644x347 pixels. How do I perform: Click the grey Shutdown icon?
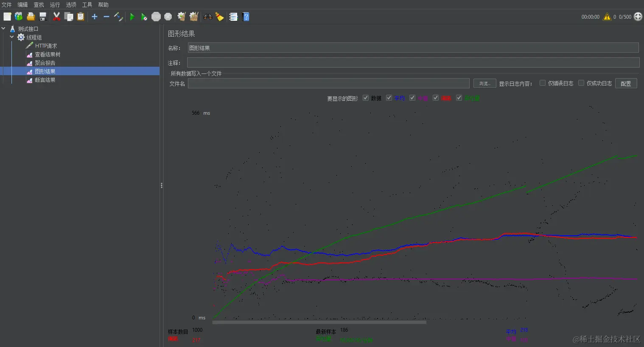(x=168, y=17)
